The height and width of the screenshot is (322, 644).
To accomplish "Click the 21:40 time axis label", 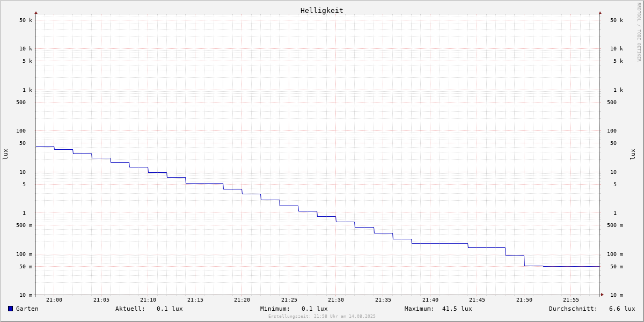I will point(430,300).
